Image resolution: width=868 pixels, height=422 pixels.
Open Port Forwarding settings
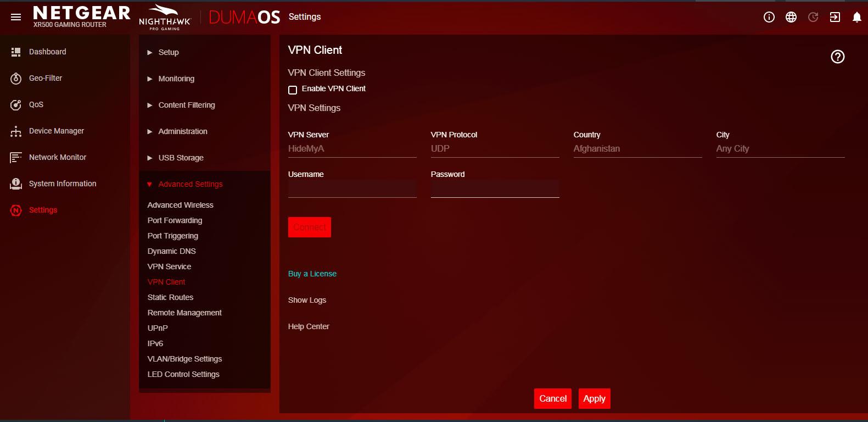175,220
